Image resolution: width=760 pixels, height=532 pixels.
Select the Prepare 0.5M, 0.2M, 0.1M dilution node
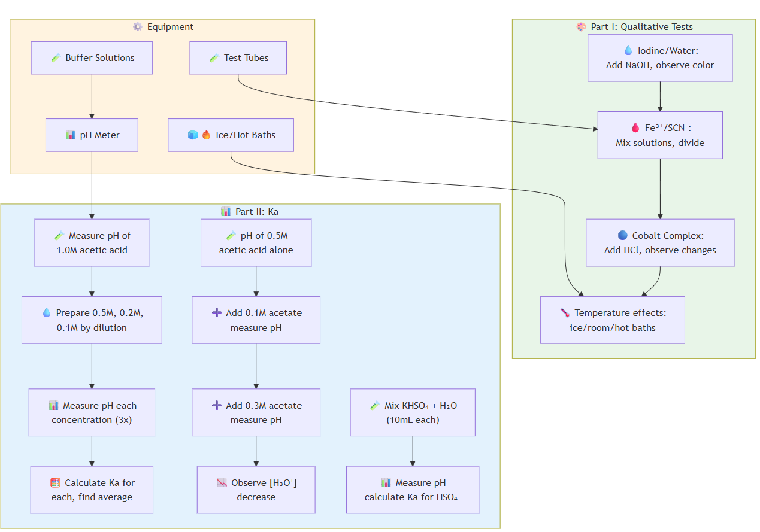point(92,320)
